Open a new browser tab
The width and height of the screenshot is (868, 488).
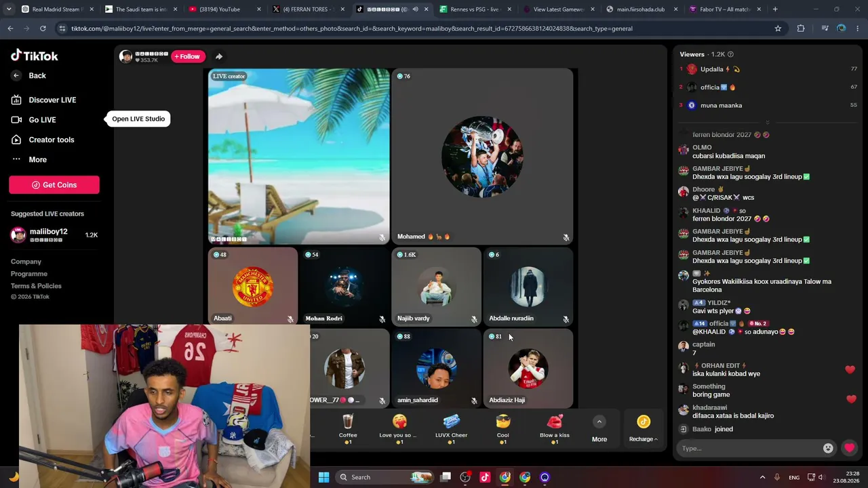pyautogui.click(x=775, y=9)
